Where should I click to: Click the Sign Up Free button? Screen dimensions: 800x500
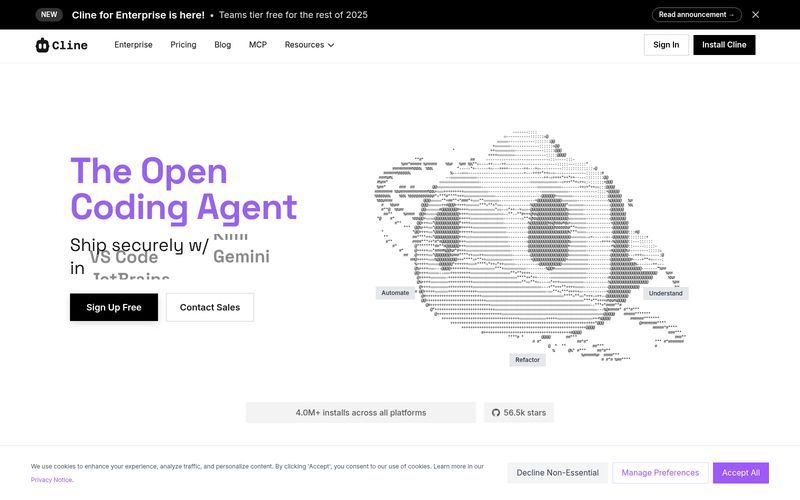pyautogui.click(x=114, y=307)
